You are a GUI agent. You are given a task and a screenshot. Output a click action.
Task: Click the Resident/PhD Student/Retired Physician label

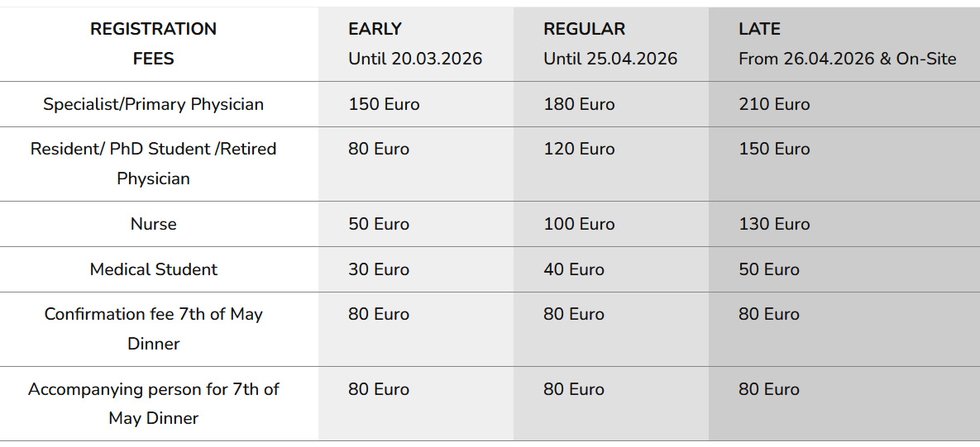click(153, 164)
